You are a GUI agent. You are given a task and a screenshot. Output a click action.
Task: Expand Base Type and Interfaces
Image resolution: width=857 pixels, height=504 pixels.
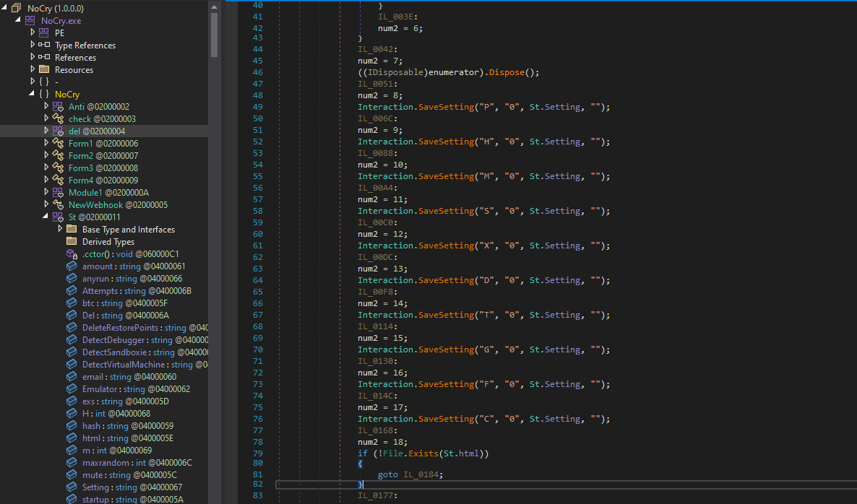click(60, 229)
